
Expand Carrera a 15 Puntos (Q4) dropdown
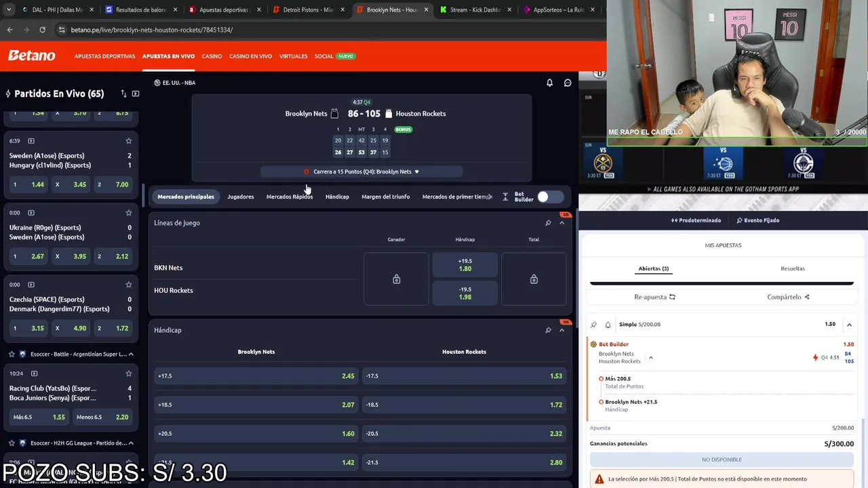(x=416, y=171)
